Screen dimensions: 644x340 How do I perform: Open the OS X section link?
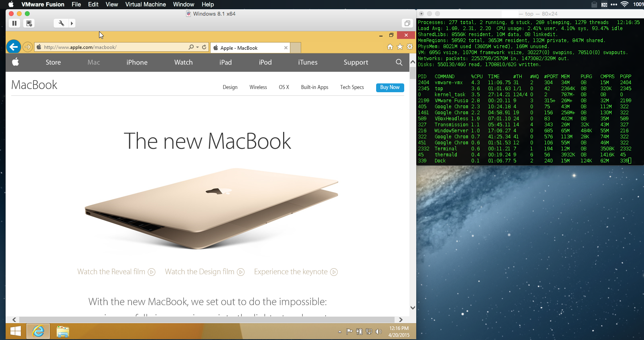(284, 87)
